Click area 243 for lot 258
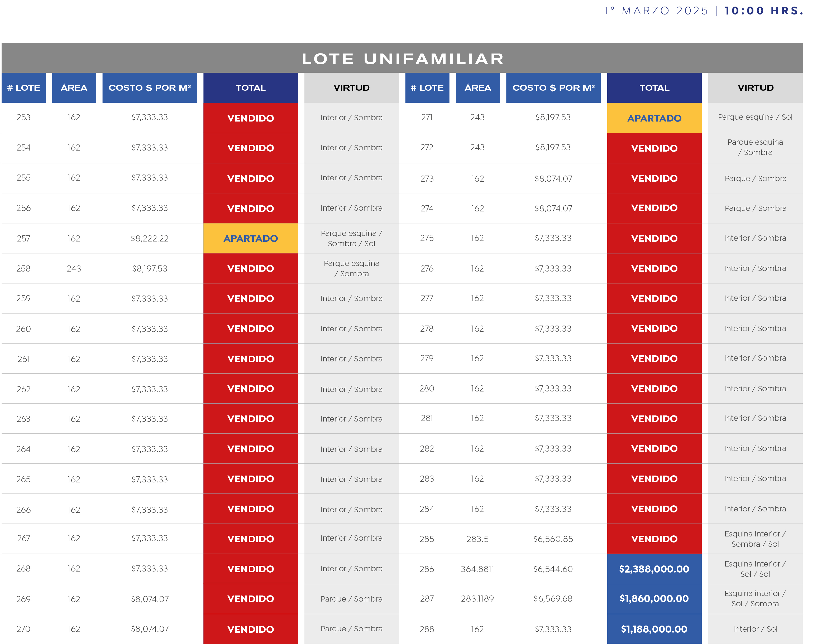Image resolution: width=817 pixels, height=644 pixels. point(74,268)
